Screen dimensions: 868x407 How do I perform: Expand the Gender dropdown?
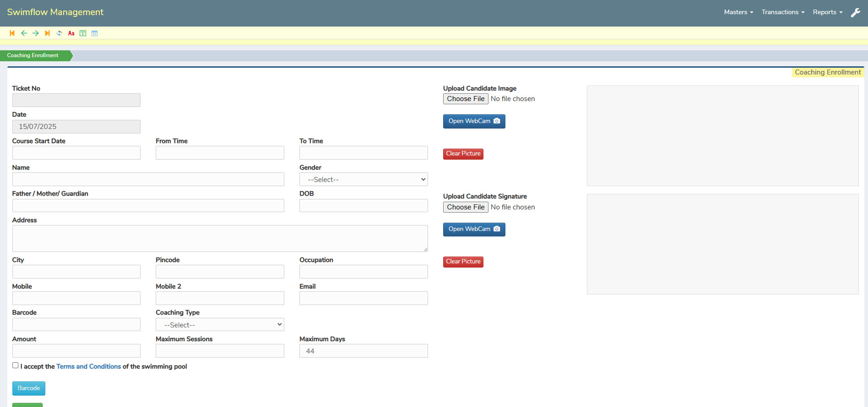click(363, 179)
